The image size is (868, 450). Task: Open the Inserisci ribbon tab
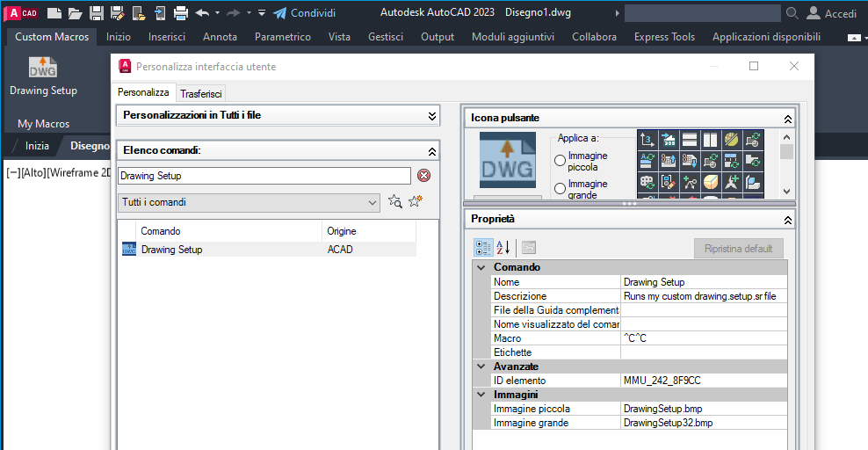167,37
